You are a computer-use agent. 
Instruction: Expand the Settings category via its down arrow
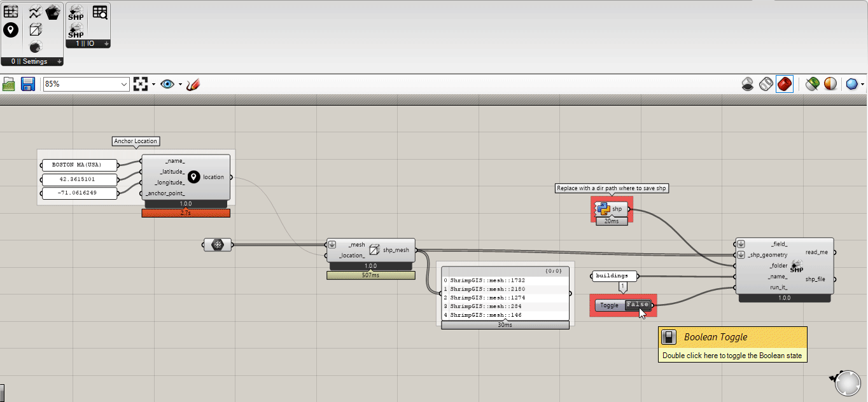pos(59,61)
